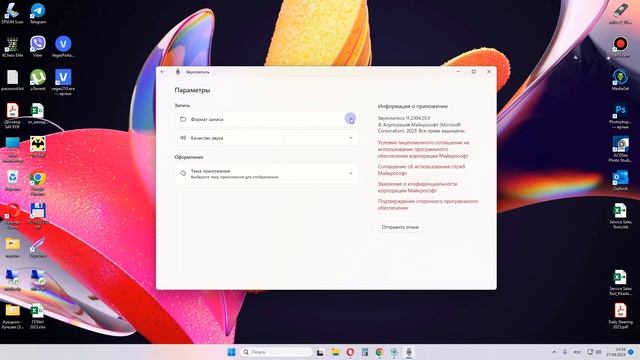
Task: Open Viber desktop shortcut
Action: pyautogui.click(x=38, y=46)
